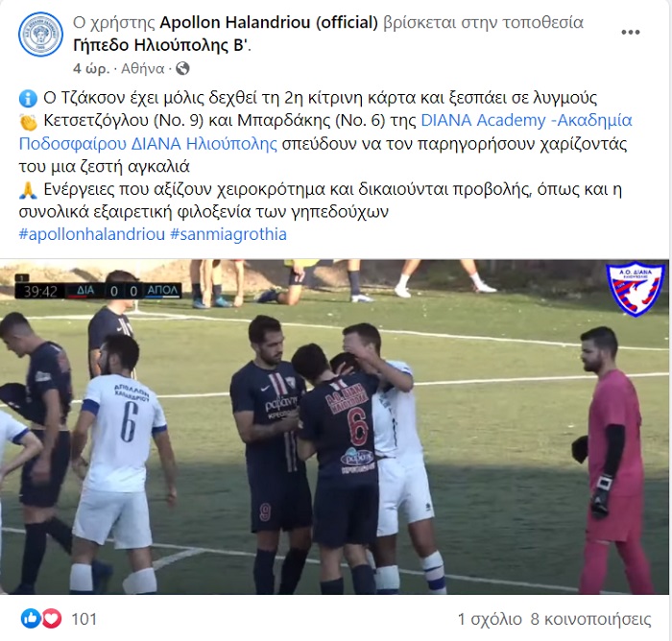
Task: Click the globe public-audience icon
Action: (182, 68)
